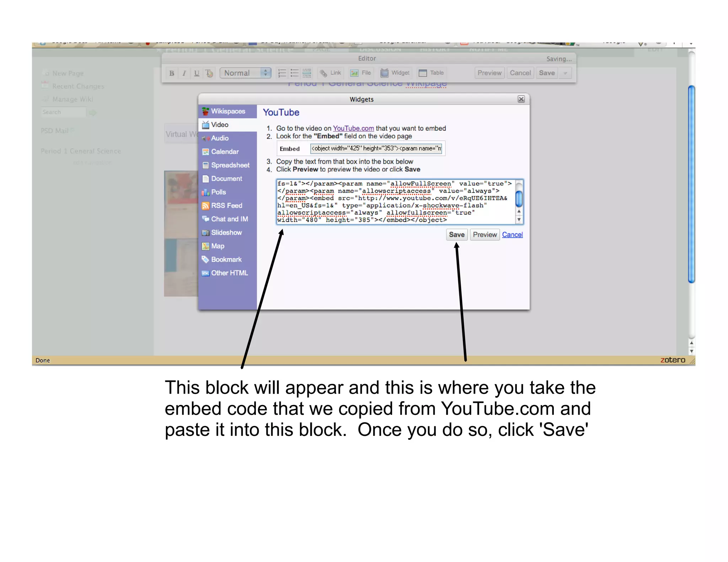Image resolution: width=728 pixels, height=562 pixels.
Task: Click the embed text area scrollbar thumb
Action: click(x=519, y=199)
